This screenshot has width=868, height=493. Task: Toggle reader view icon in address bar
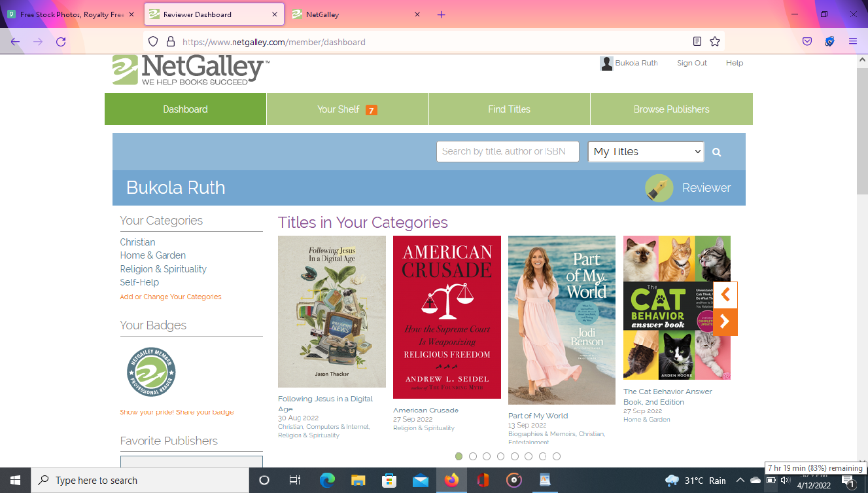697,42
